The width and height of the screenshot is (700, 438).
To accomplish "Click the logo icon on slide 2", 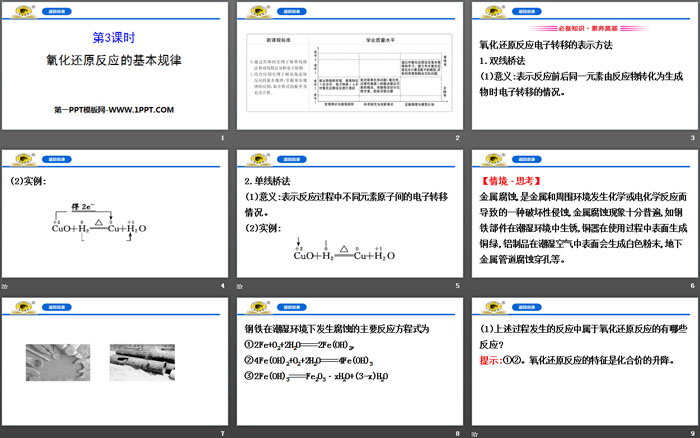I will tap(254, 13).
